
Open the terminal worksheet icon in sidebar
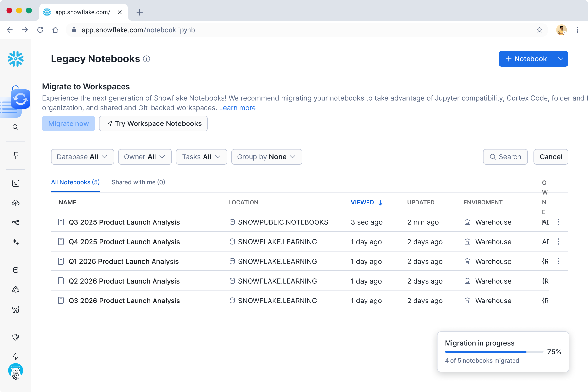[15, 183]
